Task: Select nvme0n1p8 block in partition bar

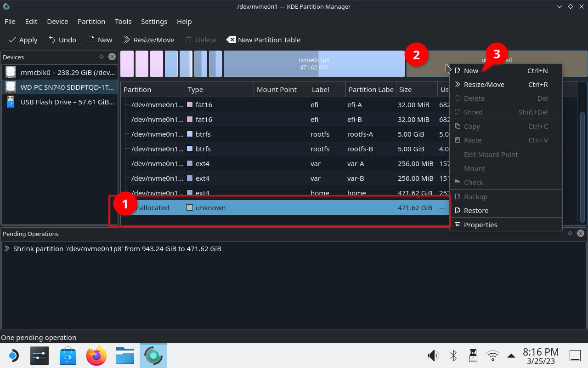Action: [x=314, y=64]
